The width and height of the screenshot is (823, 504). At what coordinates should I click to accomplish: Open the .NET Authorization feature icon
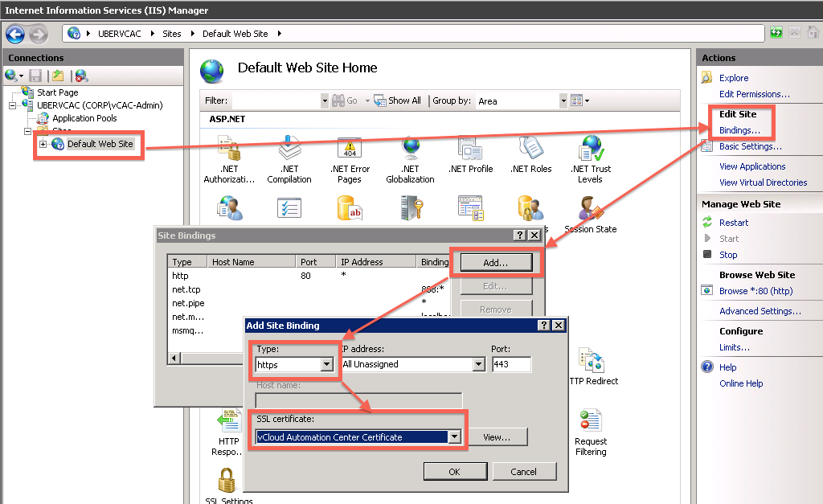(x=229, y=149)
